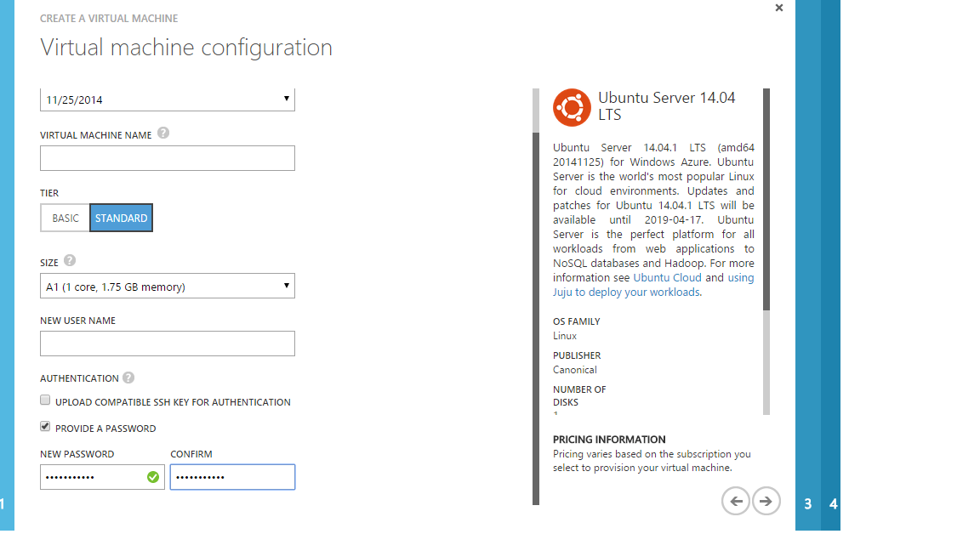
Task: Click 'Ubuntu Server 14.04 LTS' heading
Action: click(667, 106)
